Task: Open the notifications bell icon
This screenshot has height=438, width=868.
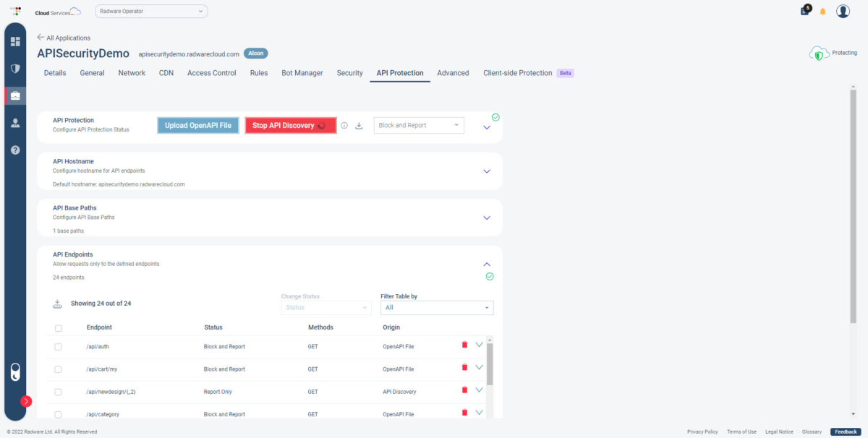Action: pos(822,12)
